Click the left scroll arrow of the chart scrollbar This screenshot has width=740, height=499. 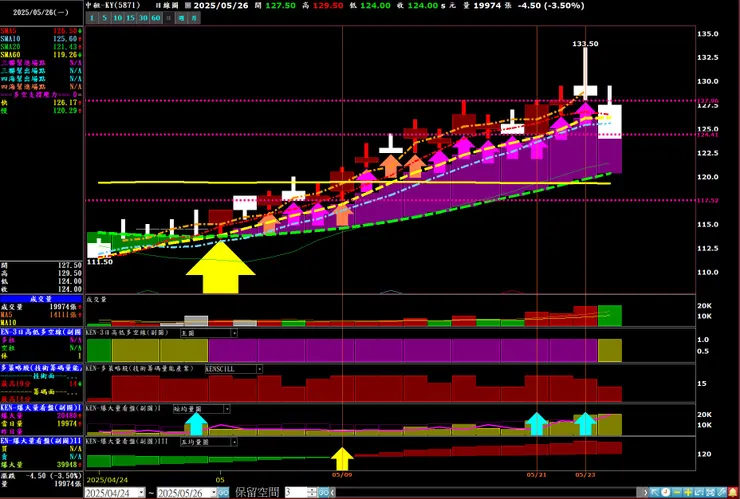[x=333, y=493]
